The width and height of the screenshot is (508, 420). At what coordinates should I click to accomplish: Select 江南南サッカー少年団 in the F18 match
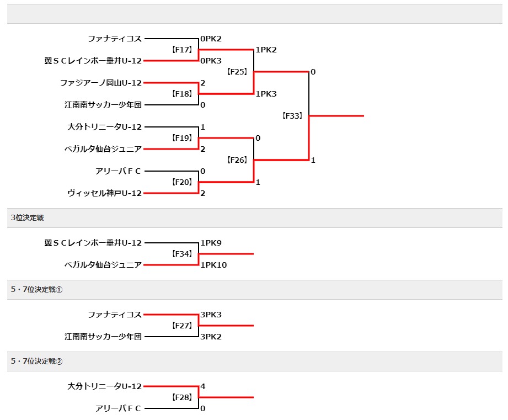click(x=103, y=105)
